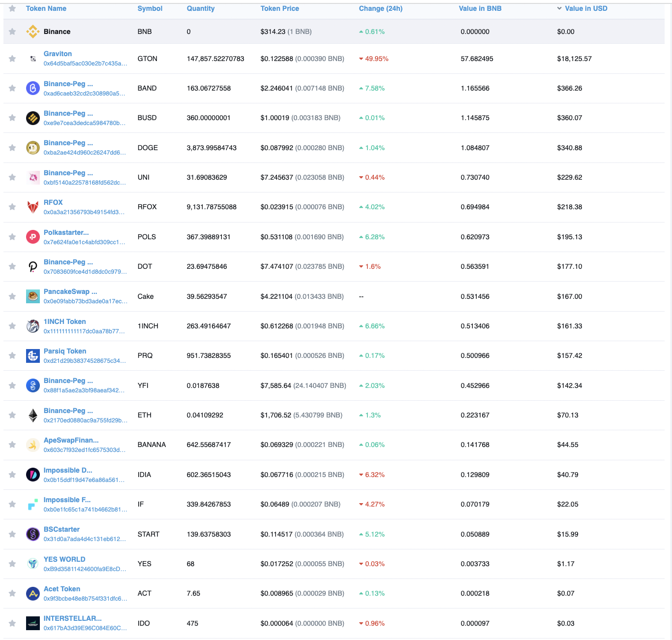This screenshot has width=672, height=640.
Task: Click the star beside the INTERSTELLAR IDO row
Action: (x=12, y=623)
